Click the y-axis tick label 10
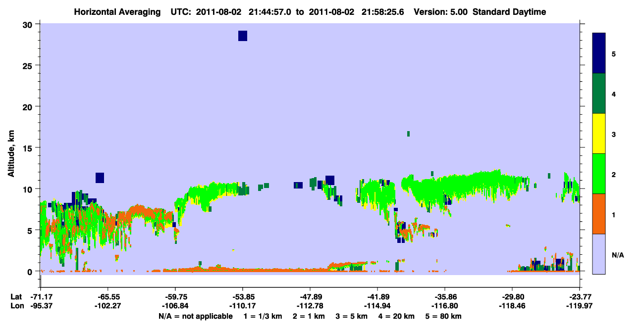Viewport: 644px width, 330px height. (29, 189)
